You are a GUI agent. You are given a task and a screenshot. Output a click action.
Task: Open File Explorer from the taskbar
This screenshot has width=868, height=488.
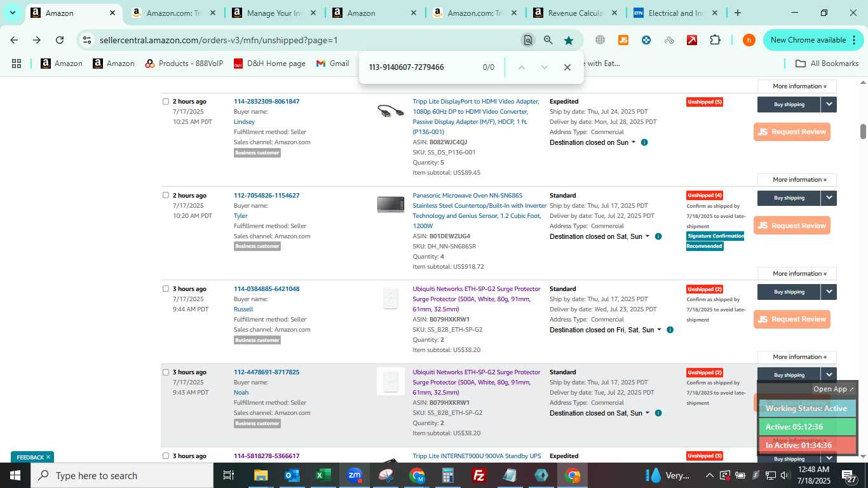(x=261, y=475)
